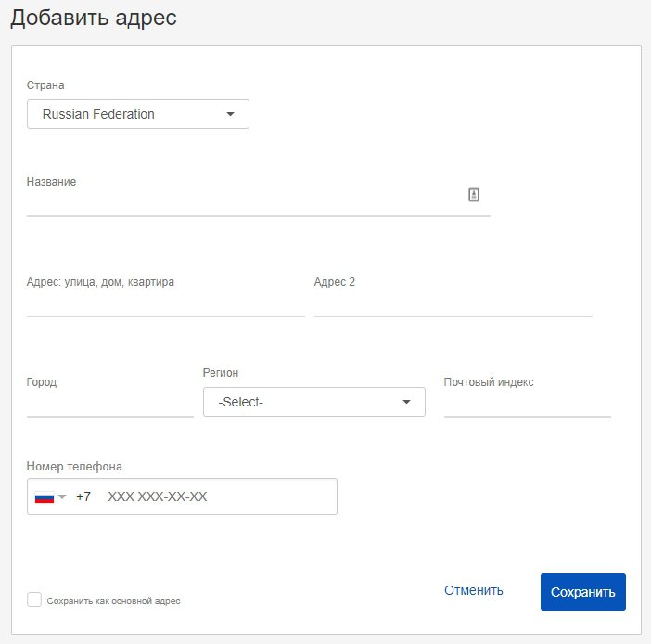651x644 pixels.
Task: Click the Почтовый индекс field
Action: [x=528, y=404]
